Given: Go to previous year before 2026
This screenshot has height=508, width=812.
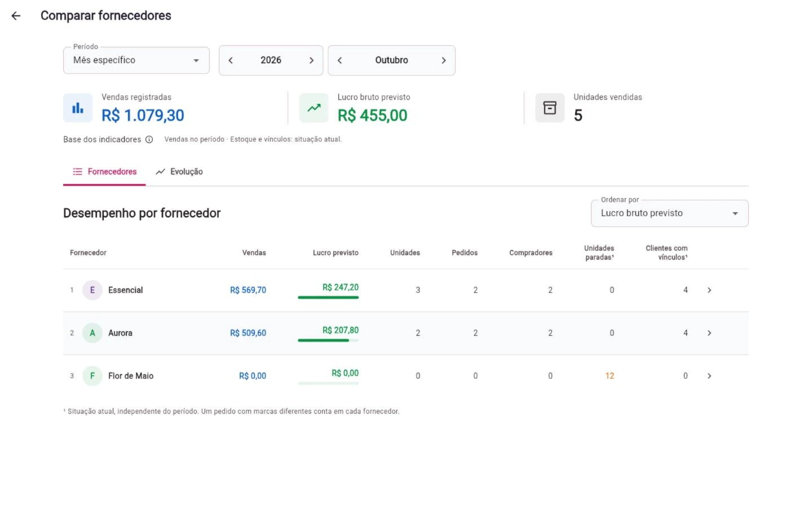Looking at the screenshot, I should click(x=231, y=60).
